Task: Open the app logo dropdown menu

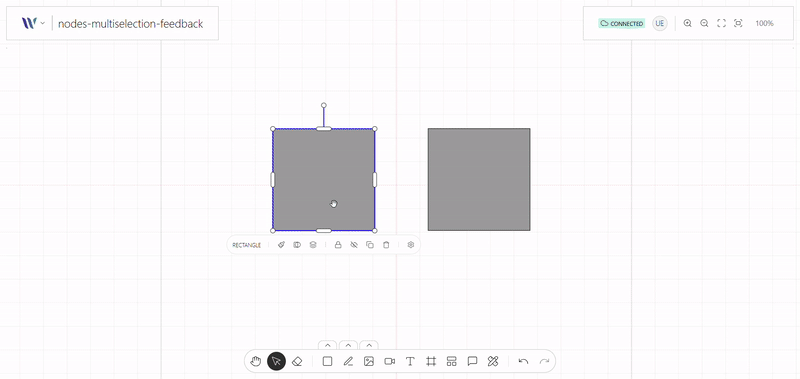Action: (33, 23)
